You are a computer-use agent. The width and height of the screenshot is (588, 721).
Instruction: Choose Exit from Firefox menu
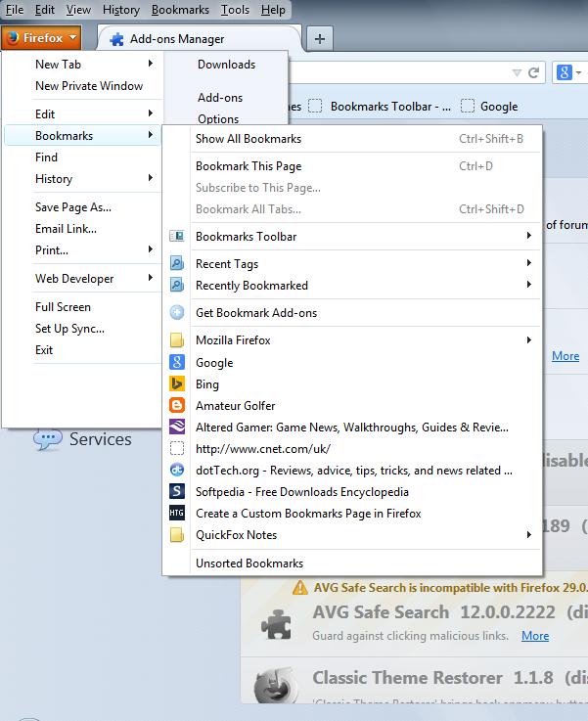83,350
